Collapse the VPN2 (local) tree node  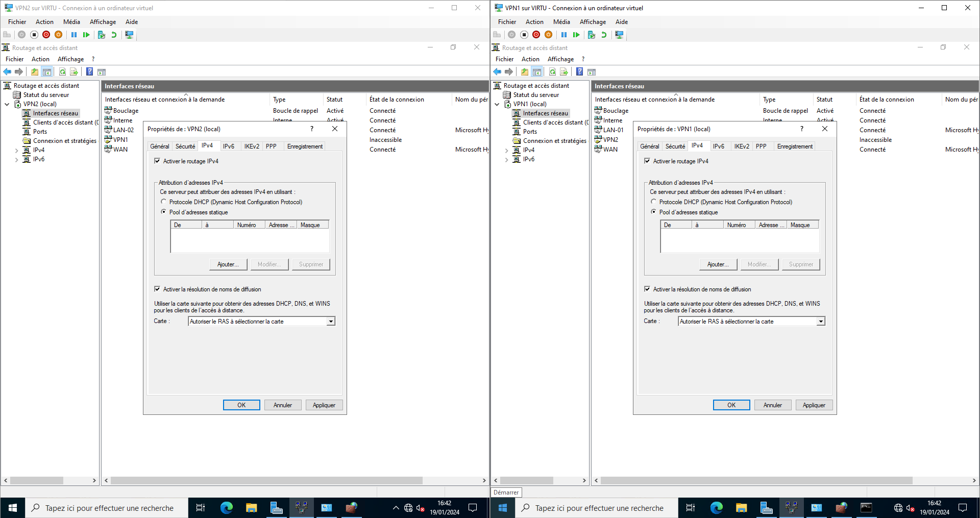tap(7, 104)
